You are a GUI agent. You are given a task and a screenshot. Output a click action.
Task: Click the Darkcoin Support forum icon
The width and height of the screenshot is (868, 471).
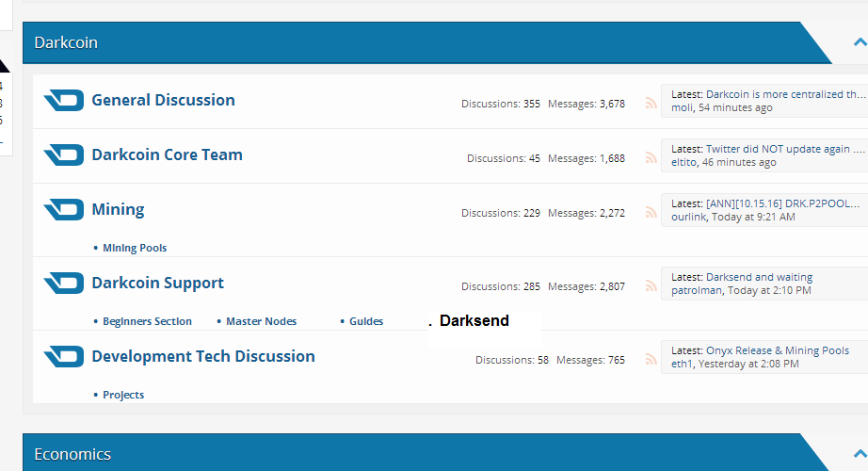point(64,284)
